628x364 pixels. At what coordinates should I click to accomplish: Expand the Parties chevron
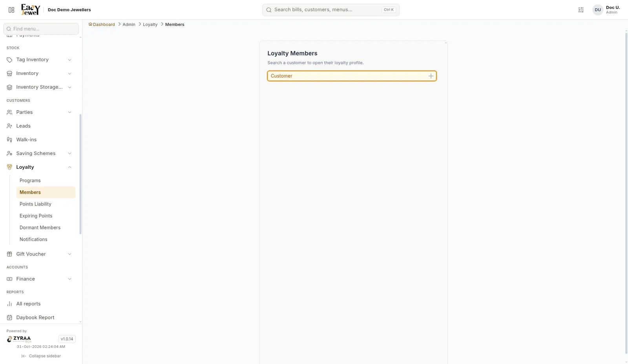[69, 112]
